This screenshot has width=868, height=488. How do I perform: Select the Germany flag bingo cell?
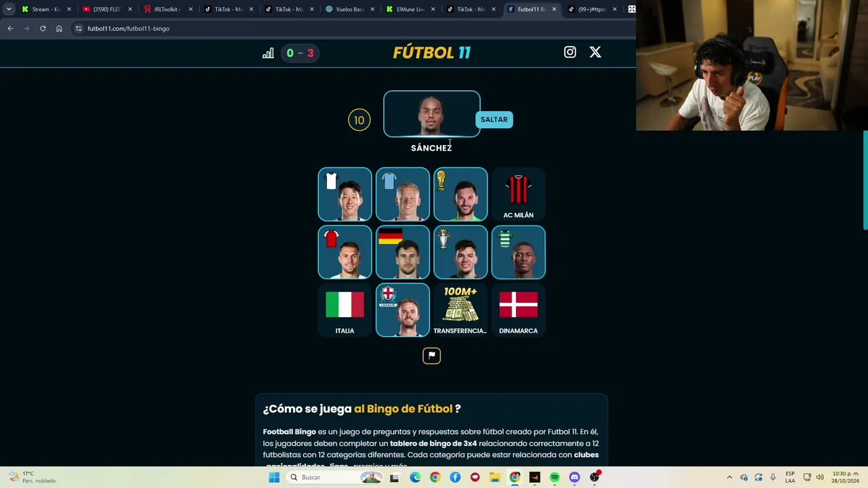(403, 252)
